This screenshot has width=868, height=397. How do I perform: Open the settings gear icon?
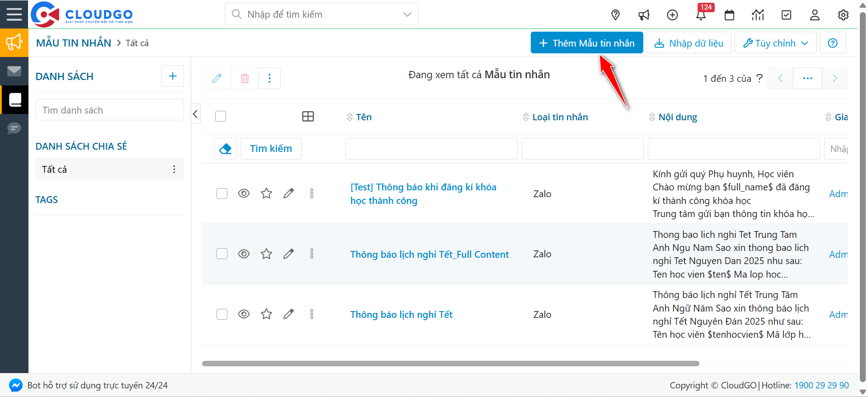pos(843,15)
